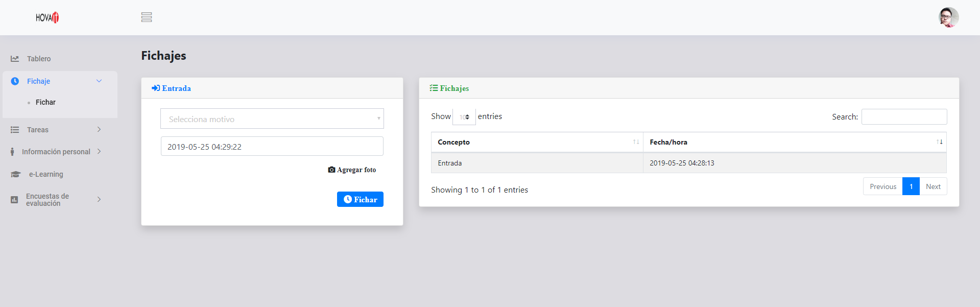Open the Show entries count dropdown
The image size is (980, 307).
[464, 117]
